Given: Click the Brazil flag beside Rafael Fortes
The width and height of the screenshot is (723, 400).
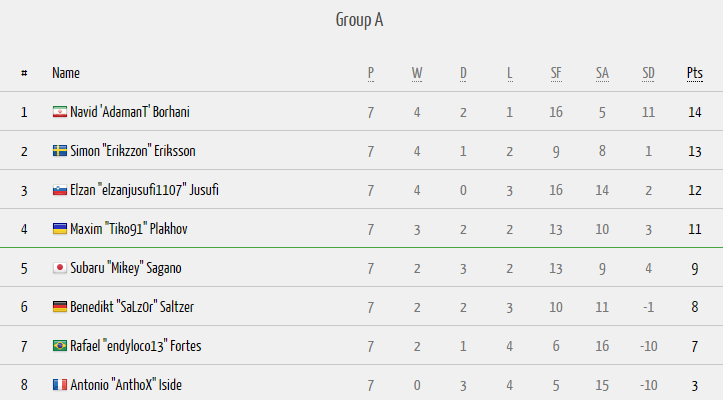Looking at the screenshot, I should [59, 346].
